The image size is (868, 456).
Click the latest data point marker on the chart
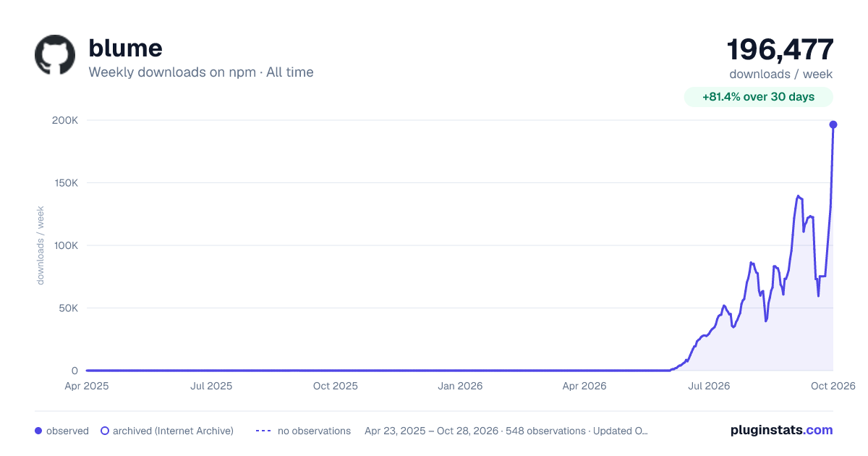coord(833,124)
